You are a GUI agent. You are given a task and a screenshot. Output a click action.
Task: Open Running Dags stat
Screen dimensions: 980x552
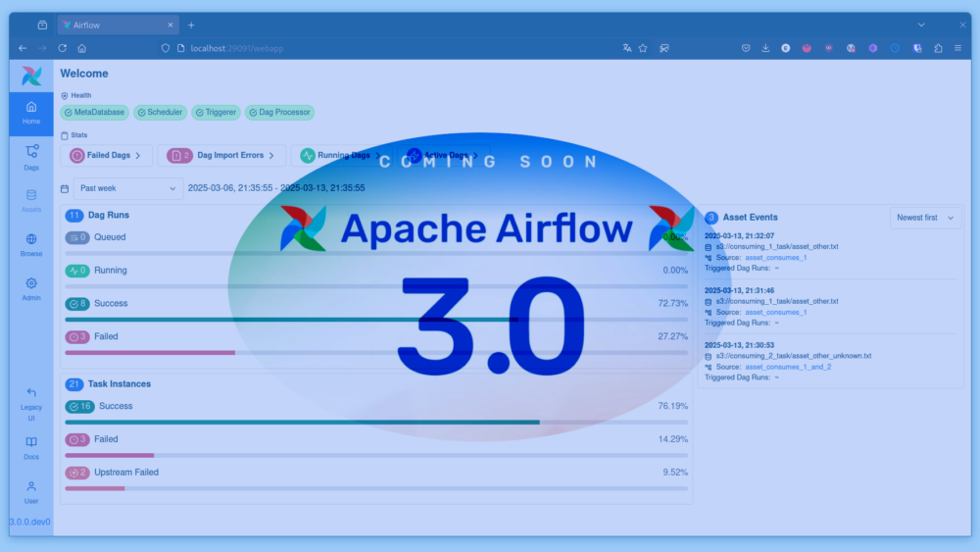coord(341,155)
